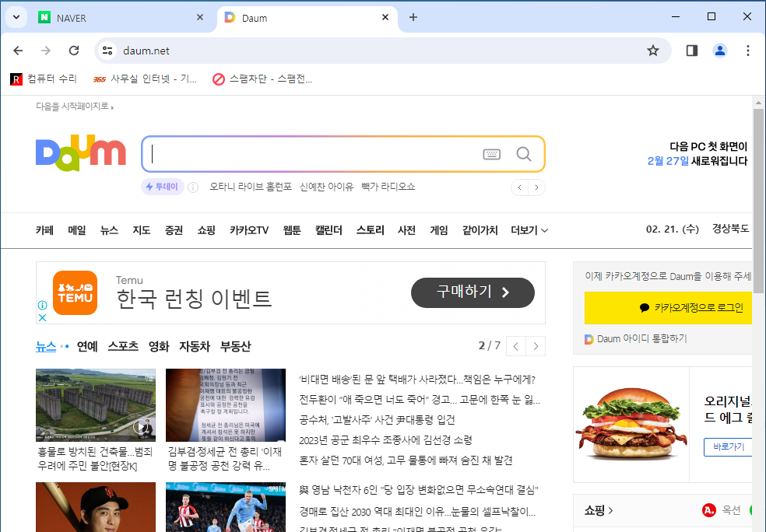The width and height of the screenshot is (766, 532).
Task: Click 다음을 시작페이지로 link
Action: point(74,107)
